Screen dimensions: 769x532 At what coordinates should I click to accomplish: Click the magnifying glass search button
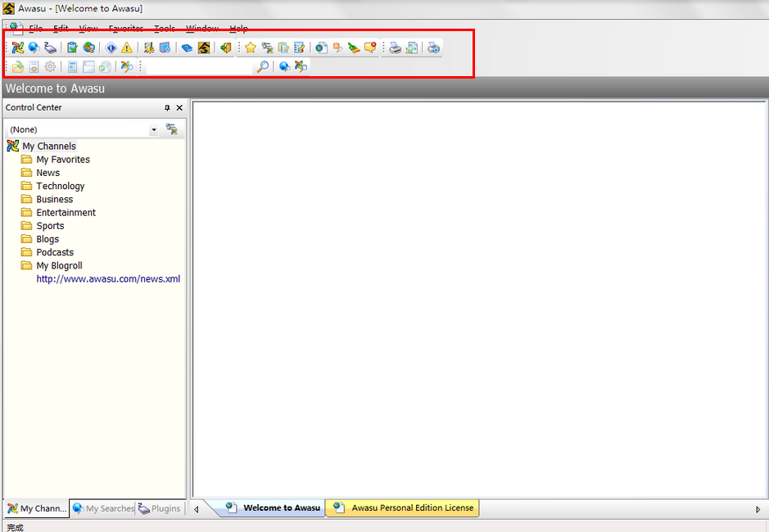263,66
